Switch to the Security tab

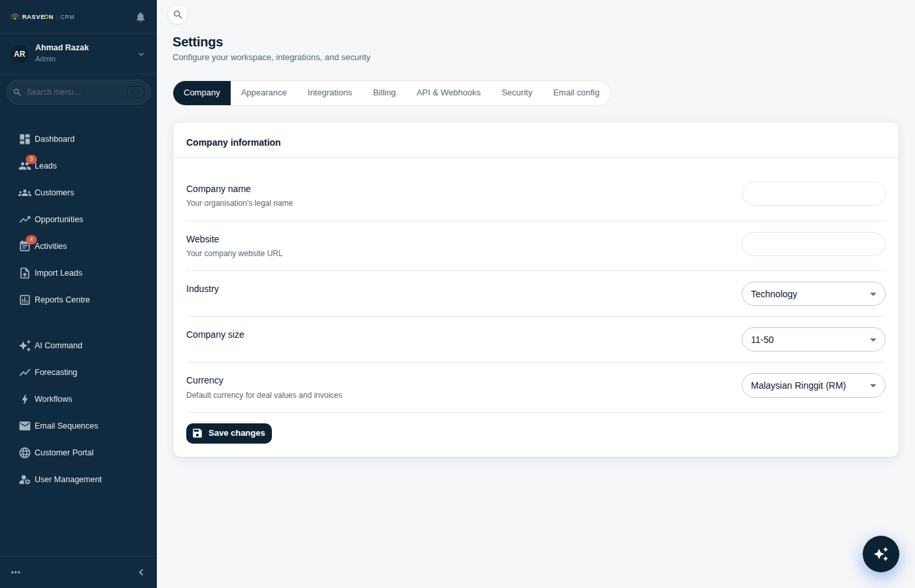(517, 93)
